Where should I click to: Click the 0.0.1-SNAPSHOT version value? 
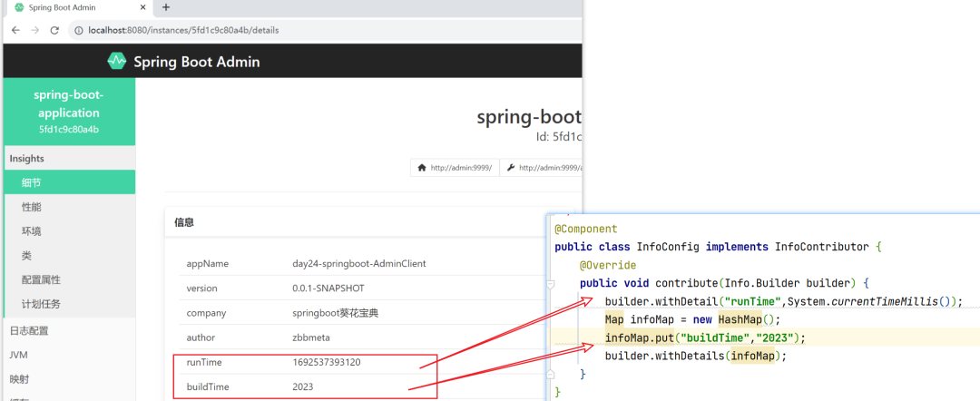click(x=328, y=289)
